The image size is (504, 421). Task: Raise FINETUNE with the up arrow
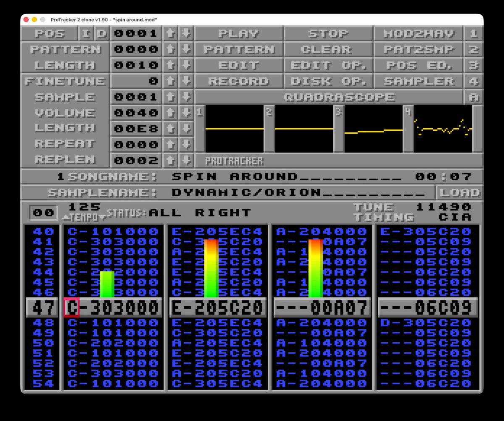(x=170, y=81)
